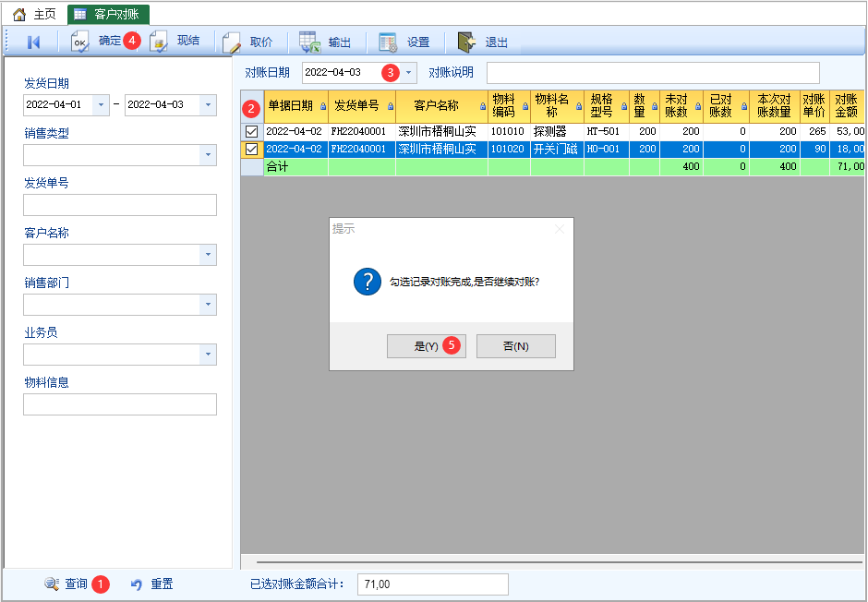Screen dimensions: 868x602
Task: Click the 物料信息 input field
Action: tap(120, 404)
